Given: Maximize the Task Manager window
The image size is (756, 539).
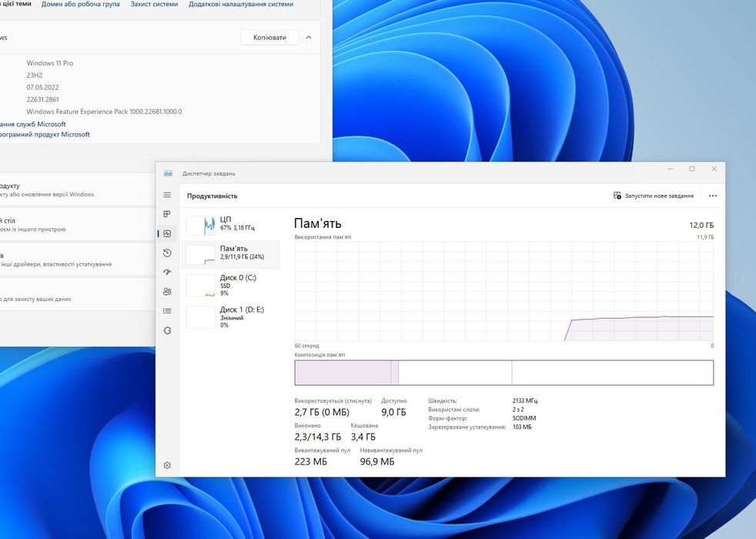Looking at the screenshot, I should point(692,169).
